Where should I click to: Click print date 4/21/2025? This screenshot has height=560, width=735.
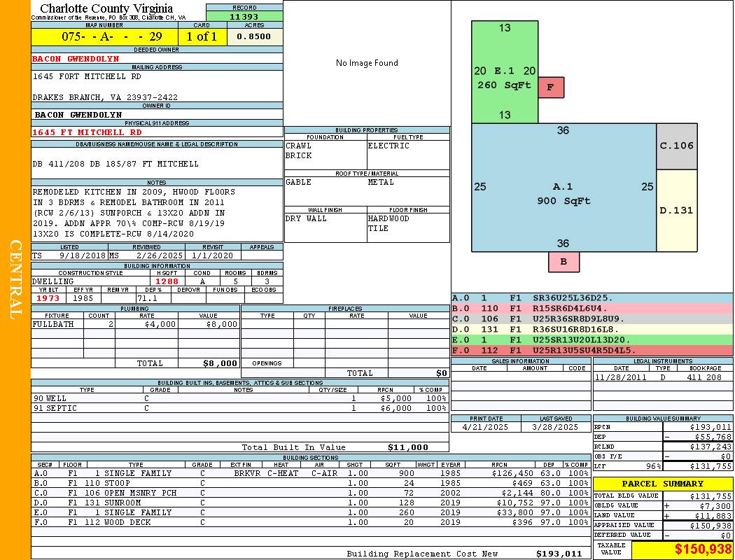[x=485, y=428]
